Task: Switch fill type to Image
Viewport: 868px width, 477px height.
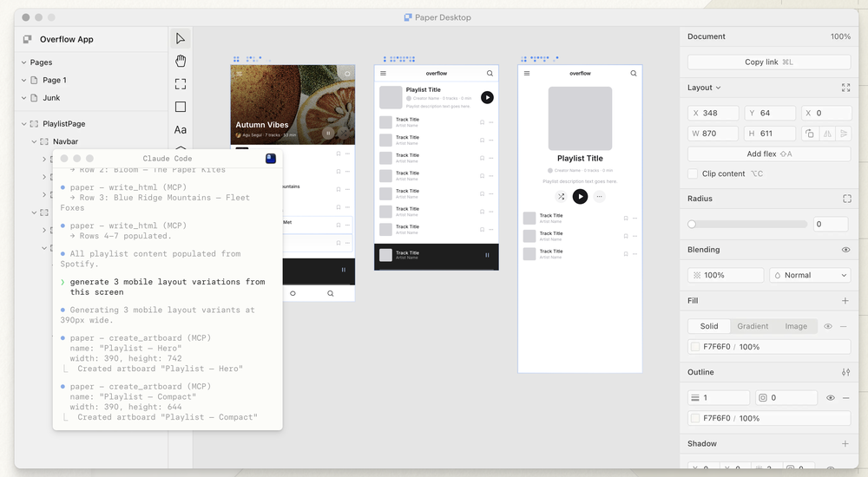Action: coord(795,326)
